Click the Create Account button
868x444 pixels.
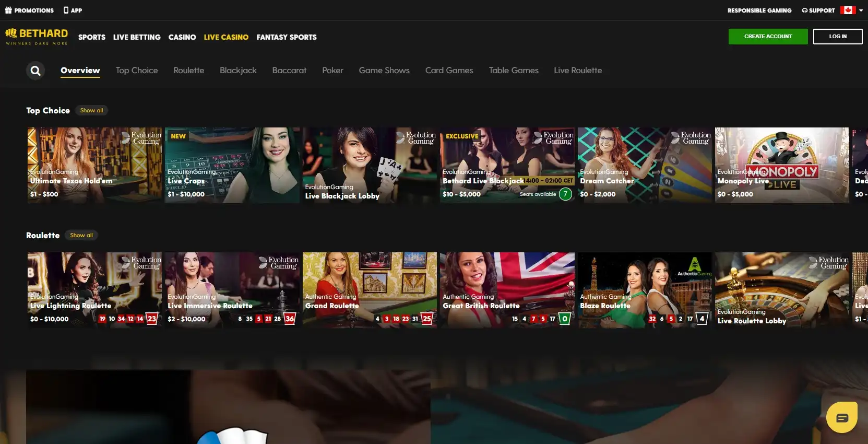tap(768, 37)
